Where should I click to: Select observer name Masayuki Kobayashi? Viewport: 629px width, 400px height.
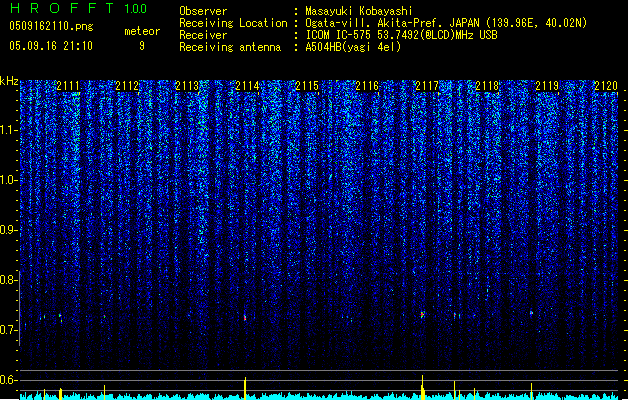(x=359, y=11)
